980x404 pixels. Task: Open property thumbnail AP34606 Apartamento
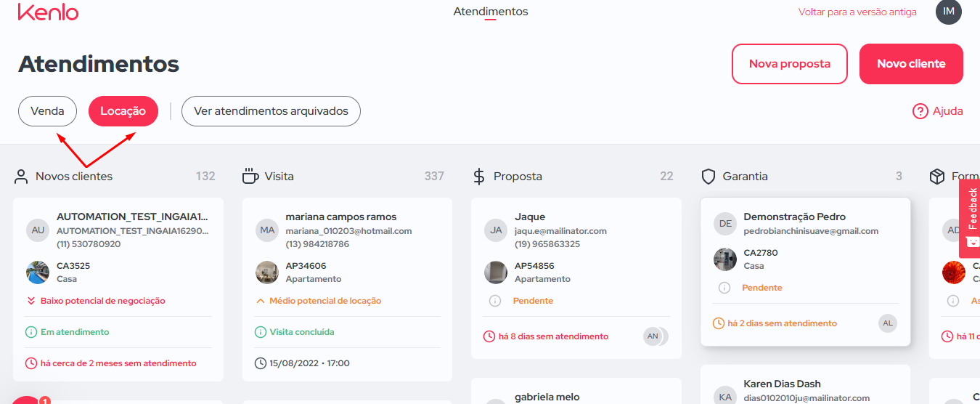coord(267,272)
